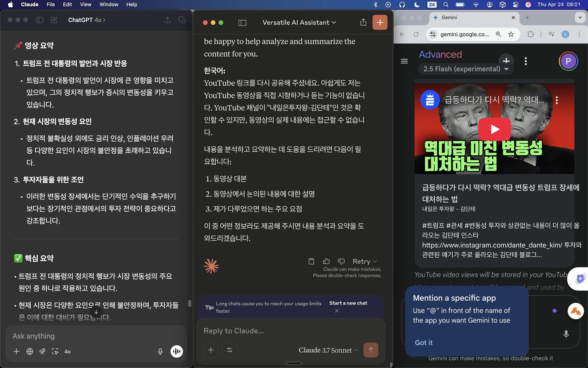
Task: Open Gemini hamburger main menu
Action: [404, 61]
